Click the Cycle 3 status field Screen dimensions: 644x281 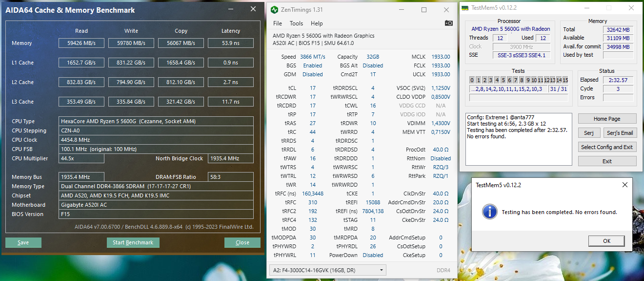tap(618, 89)
